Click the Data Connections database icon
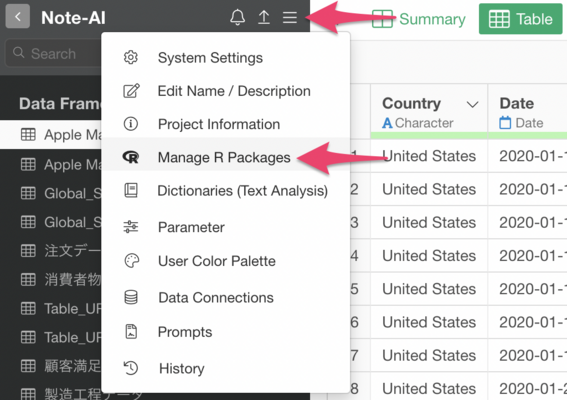 click(x=131, y=297)
